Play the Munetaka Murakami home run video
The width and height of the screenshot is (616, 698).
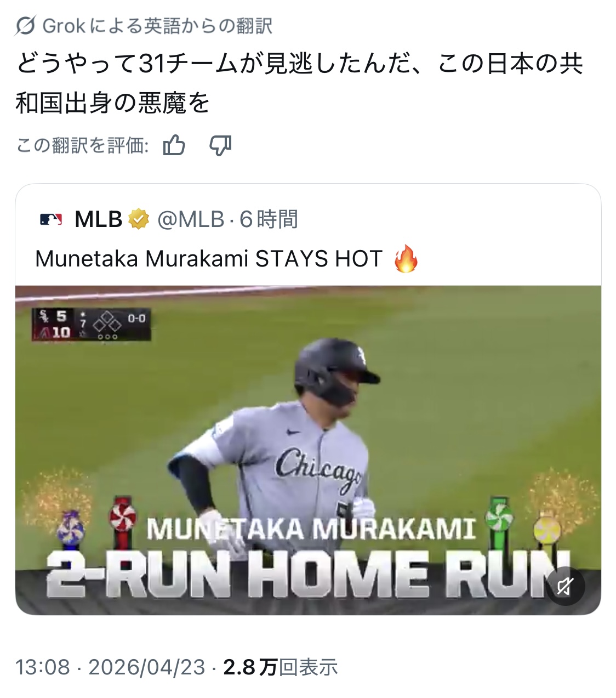(308, 450)
